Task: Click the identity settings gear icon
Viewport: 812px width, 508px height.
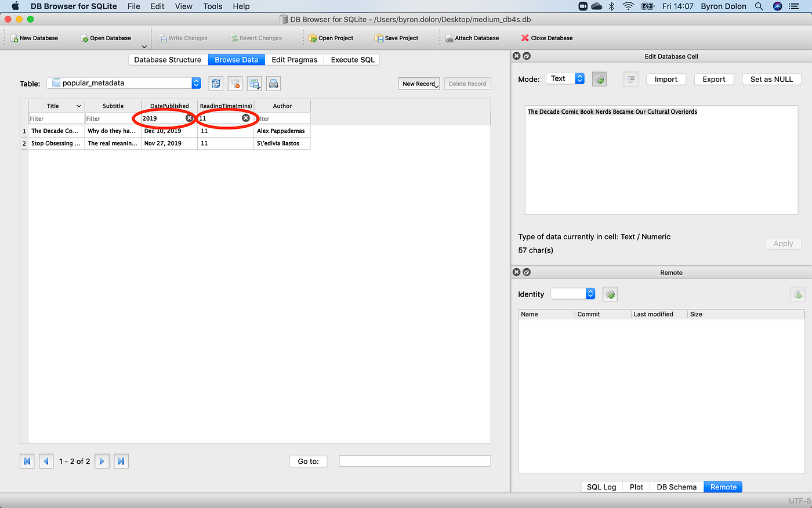Action: click(x=610, y=294)
